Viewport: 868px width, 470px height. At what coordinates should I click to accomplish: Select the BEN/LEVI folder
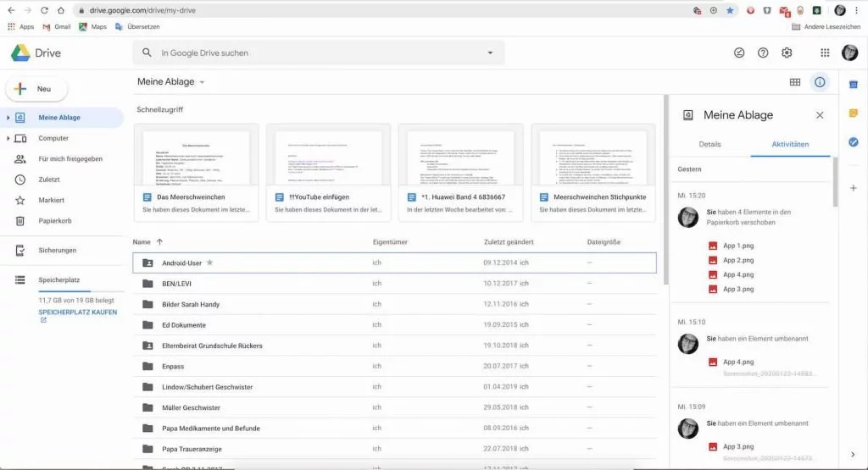tap(395, 284)
